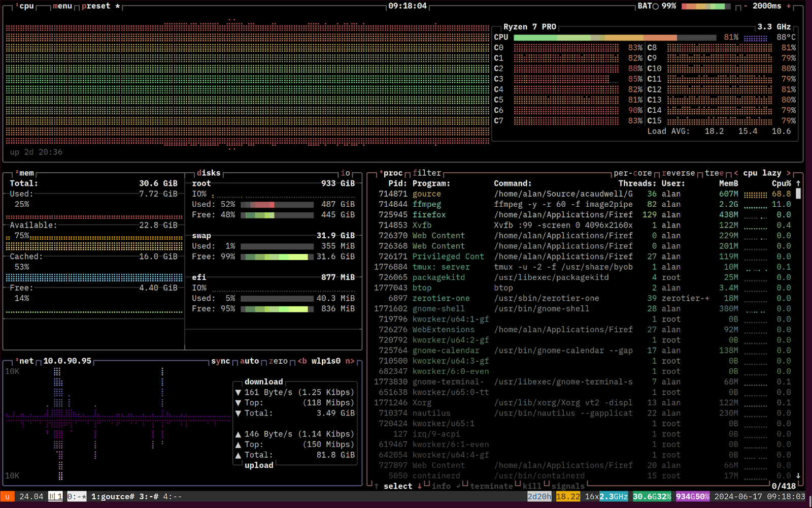Viewport: 812px width, 508px height.
Task: Decrease update interval with minus sign
Action: pyautogui.click(x=746, y=6)
